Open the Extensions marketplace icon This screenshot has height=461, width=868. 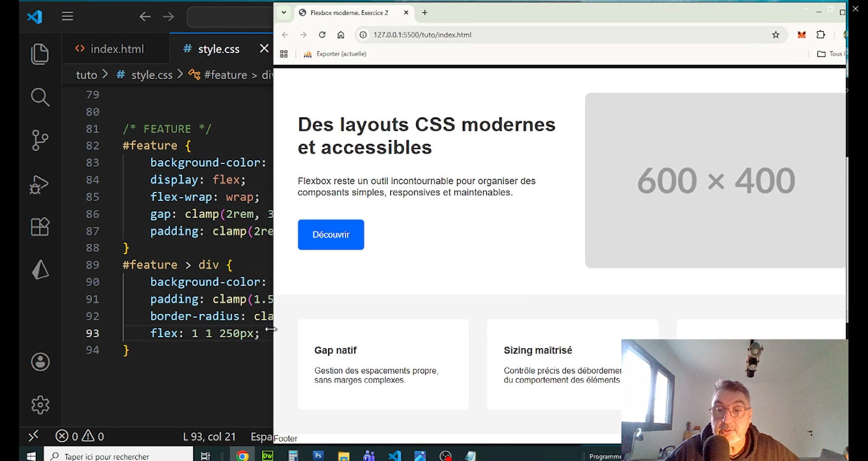tap(40, 226)
